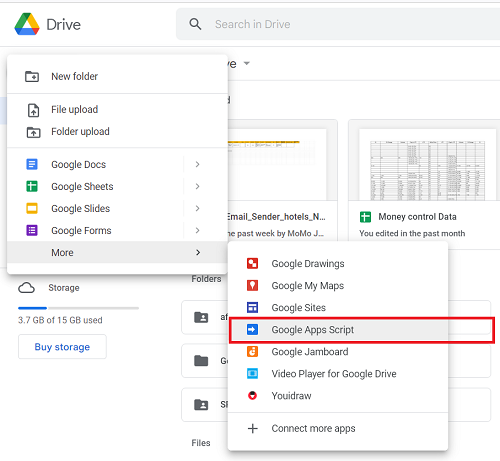The width and height of the screenshot is (500, 461).
Task: Choose the Google Docs icon
Action: pyautogui.click(x=32, y=164)
